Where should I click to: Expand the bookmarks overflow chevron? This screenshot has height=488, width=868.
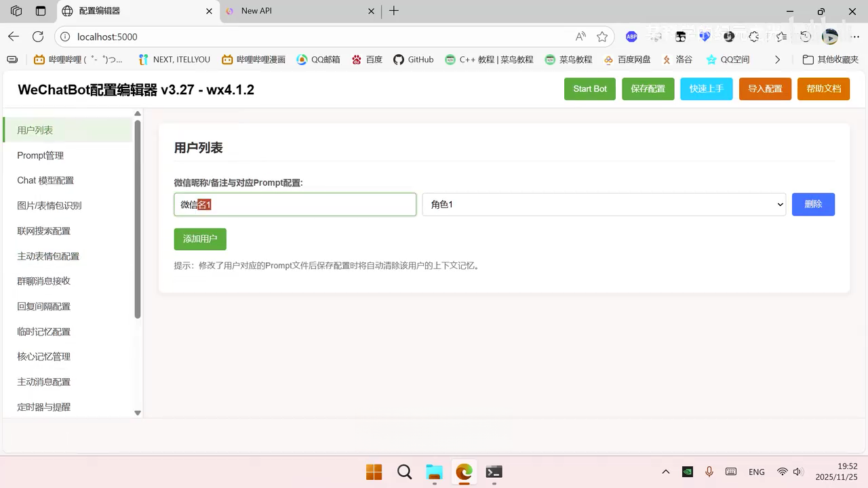tap(777, 60)
